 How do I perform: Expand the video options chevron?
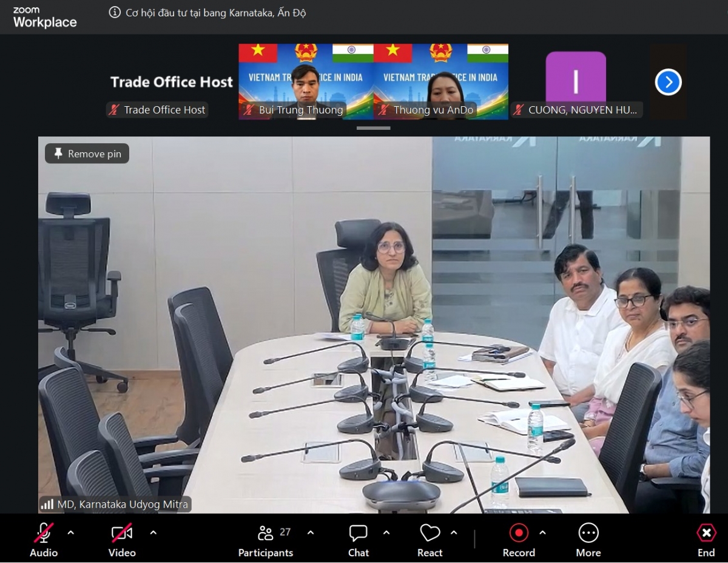(153, 533)
